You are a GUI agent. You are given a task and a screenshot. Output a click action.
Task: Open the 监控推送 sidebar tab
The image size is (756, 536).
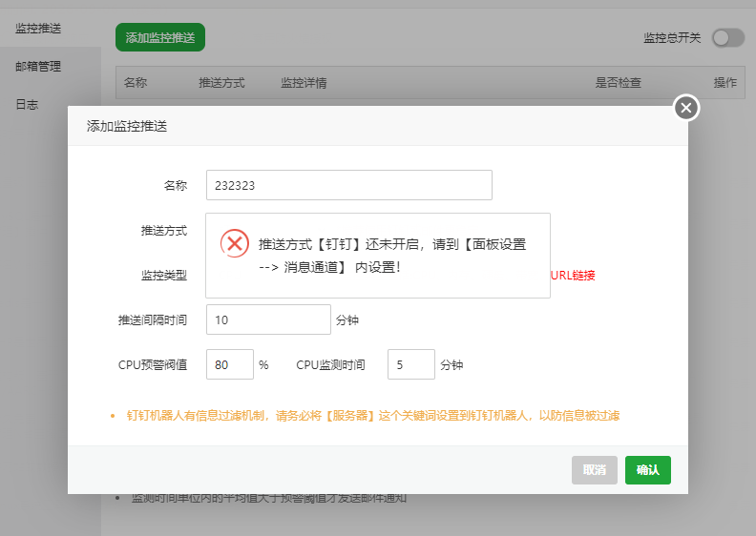coord(38,29)
